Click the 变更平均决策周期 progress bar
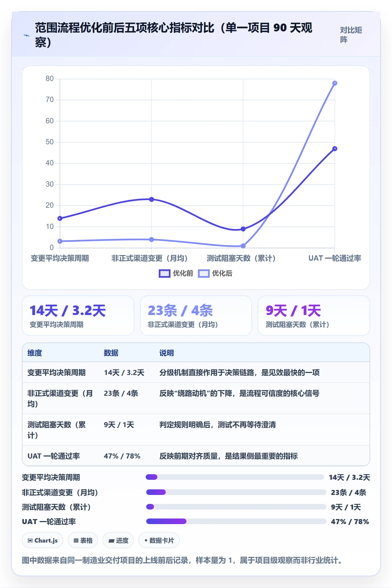This screenshot has height=588, width=392. (235, 477)
